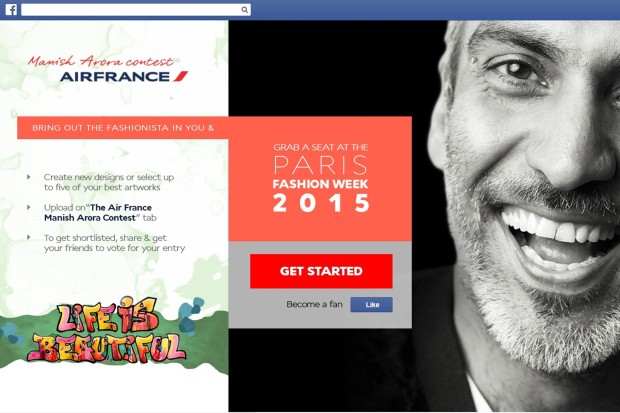Click the arrow bullet beside To get shortlisted
This screenshot has height=413, width=620.
click(28, 237)
